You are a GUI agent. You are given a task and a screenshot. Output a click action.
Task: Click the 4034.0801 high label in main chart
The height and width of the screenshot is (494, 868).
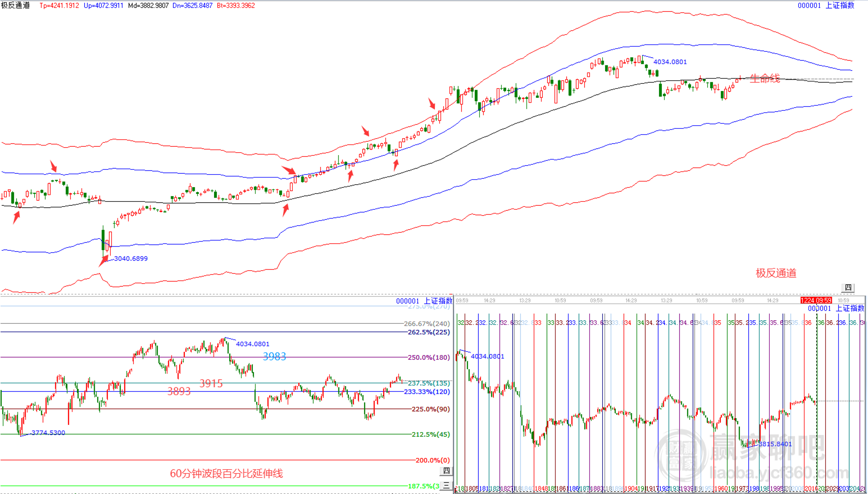[x=670, y=62]
